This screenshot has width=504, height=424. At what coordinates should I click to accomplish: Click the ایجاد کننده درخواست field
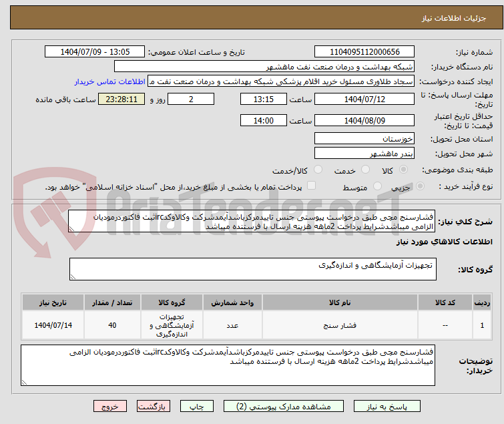pyautogui.click(x=281, y=81)
